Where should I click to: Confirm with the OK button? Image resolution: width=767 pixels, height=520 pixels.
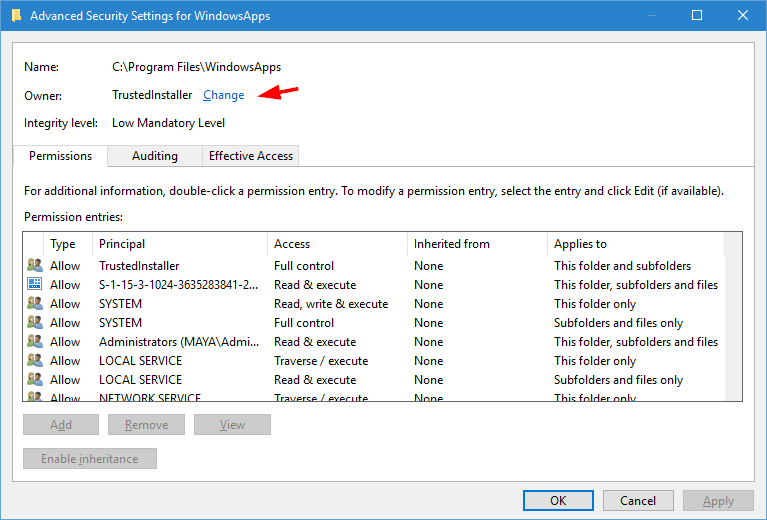(558, 500)
